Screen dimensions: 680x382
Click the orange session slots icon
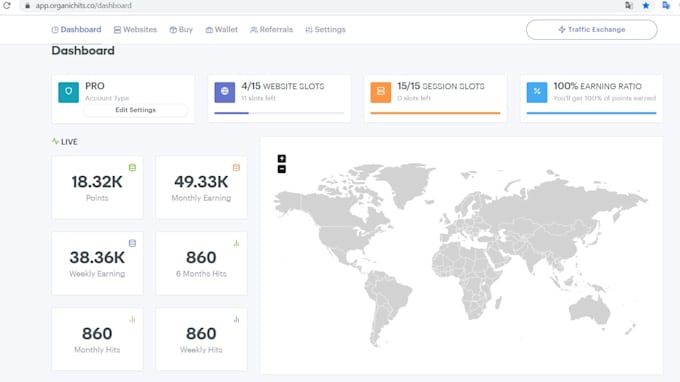(381, 92)
